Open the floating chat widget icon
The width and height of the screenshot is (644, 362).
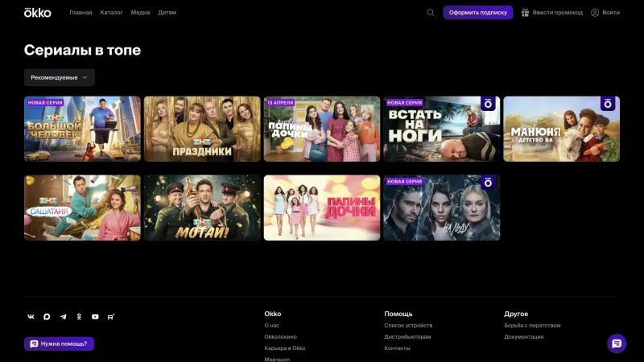tap(617, 344)
